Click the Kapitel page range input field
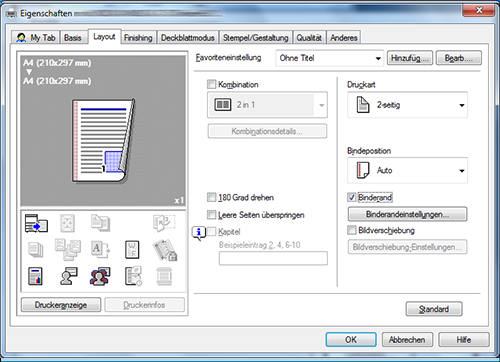500x362 pixels. pos(273,258)
